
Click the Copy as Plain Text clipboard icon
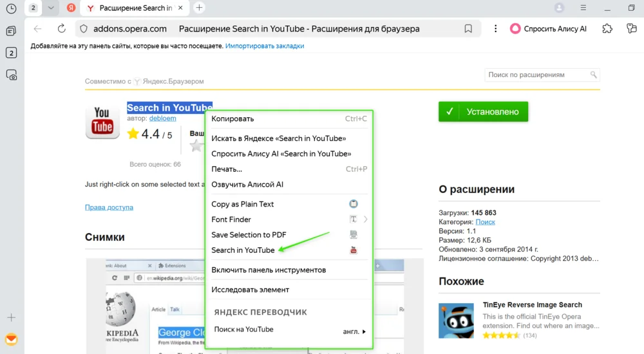(x=353, y=203)
